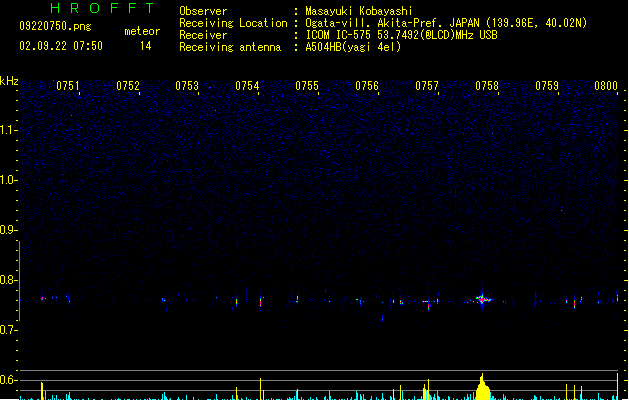Click the 0753 time marker
629x400 pixels.
coord(187,86)
